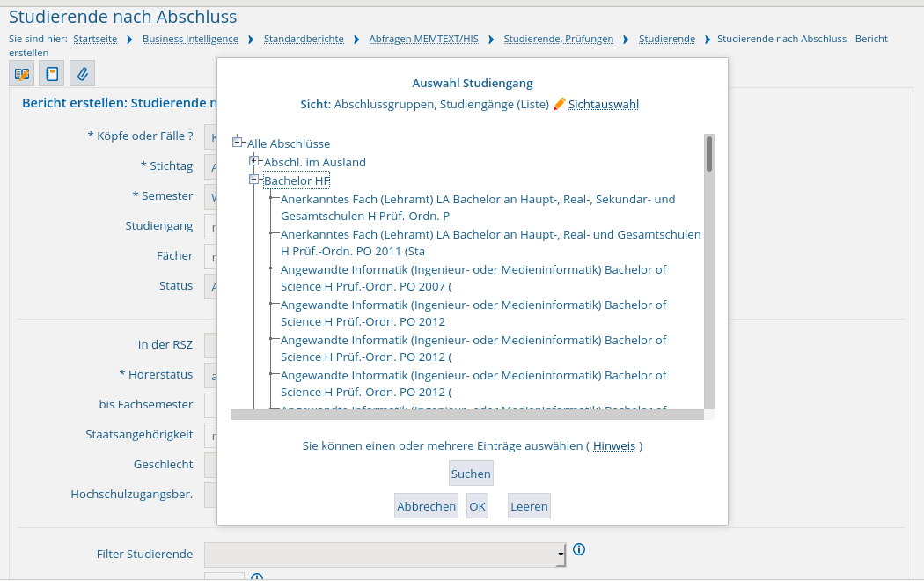Select Angewandte Informatik PO 2007 entry
Image resolution: width=924 pixels, height=581 pixels.
(473, 277)
